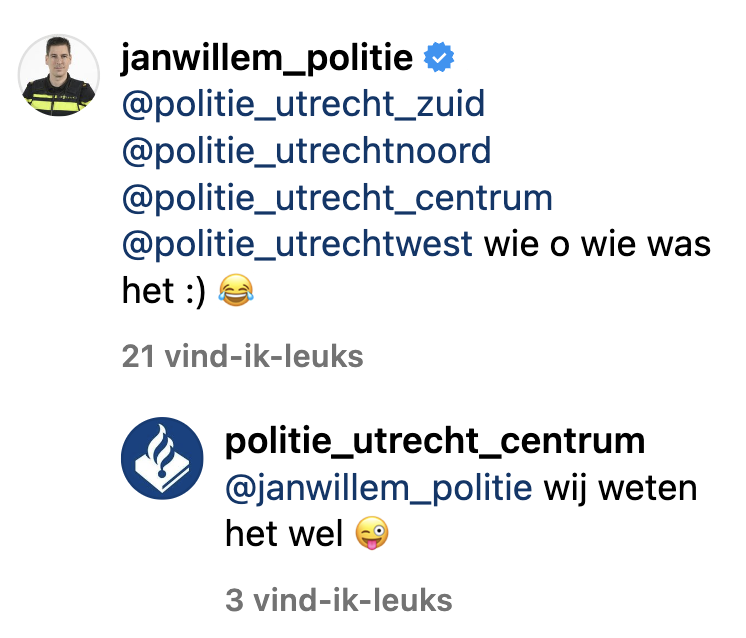Click the bold politie_utrecht_centrum username
Viewport: 746px width, 638px height.
(x=435, y=441)
